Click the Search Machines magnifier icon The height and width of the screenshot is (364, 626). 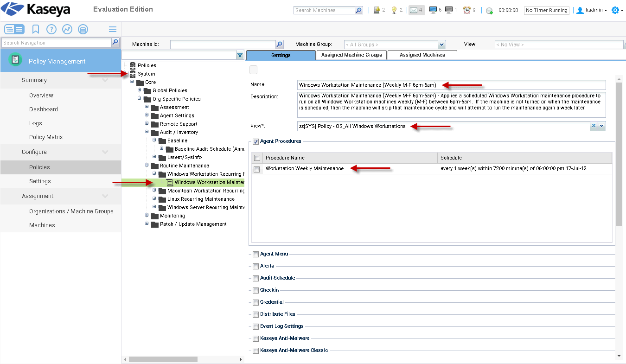[x=358, y=10]
